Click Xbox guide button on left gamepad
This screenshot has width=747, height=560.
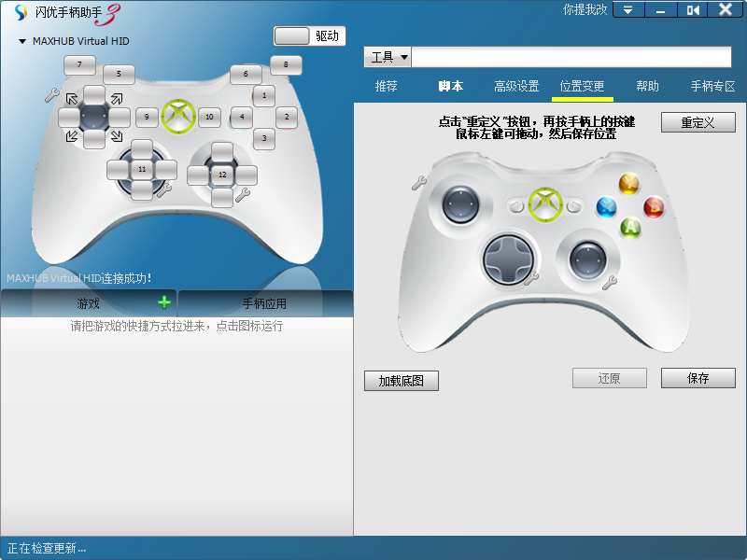[x=178, y=117]
